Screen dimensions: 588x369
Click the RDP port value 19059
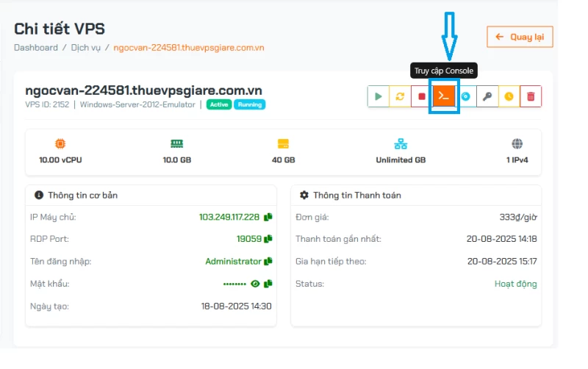coord(249,239)
